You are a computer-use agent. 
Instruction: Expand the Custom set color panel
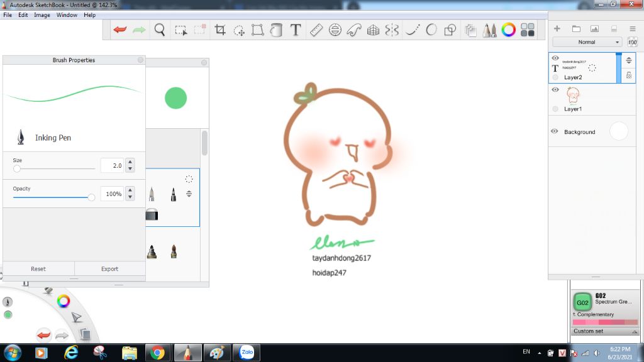[635, 331]
